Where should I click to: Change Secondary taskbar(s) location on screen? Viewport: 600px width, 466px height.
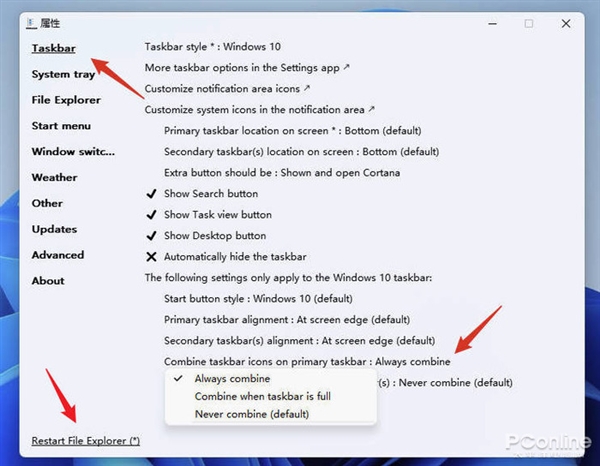click(x=302, y=152)
